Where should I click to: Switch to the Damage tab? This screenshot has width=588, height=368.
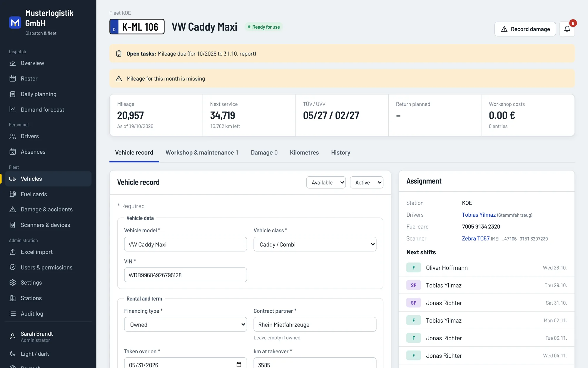point(264,152)
